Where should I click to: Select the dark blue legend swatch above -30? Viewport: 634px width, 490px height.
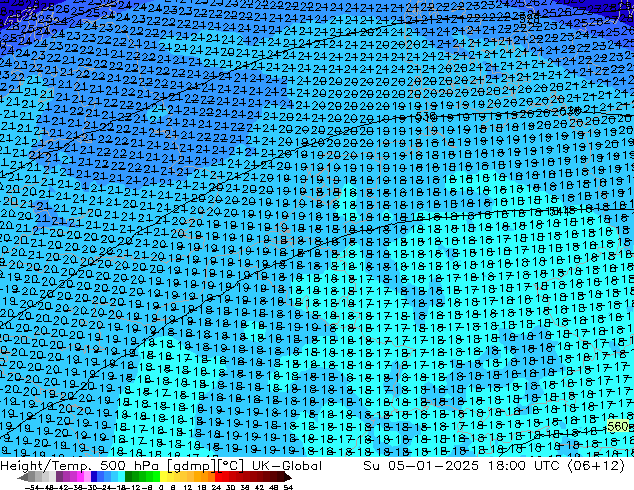pos(94,476)
